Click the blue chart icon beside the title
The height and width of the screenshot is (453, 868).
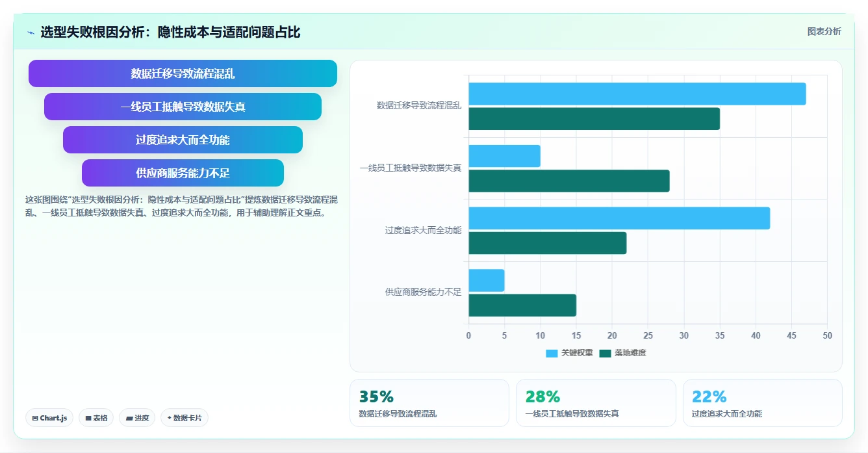tap(31, 32)
